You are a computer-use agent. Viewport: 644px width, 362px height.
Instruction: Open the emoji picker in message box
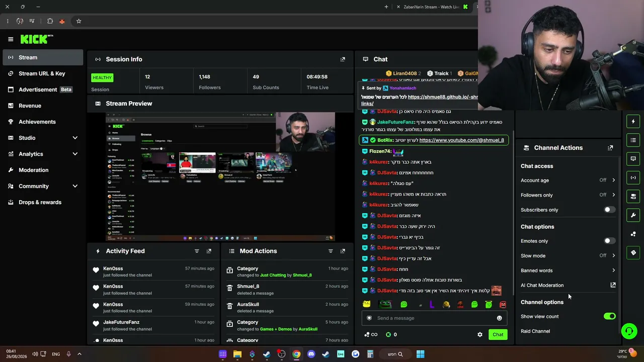tap(499, 318)
